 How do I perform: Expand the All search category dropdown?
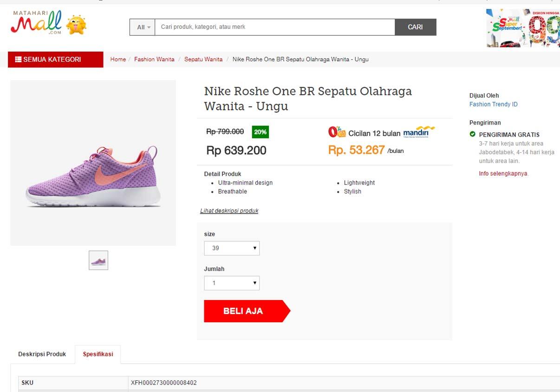(x=143, y=27)
